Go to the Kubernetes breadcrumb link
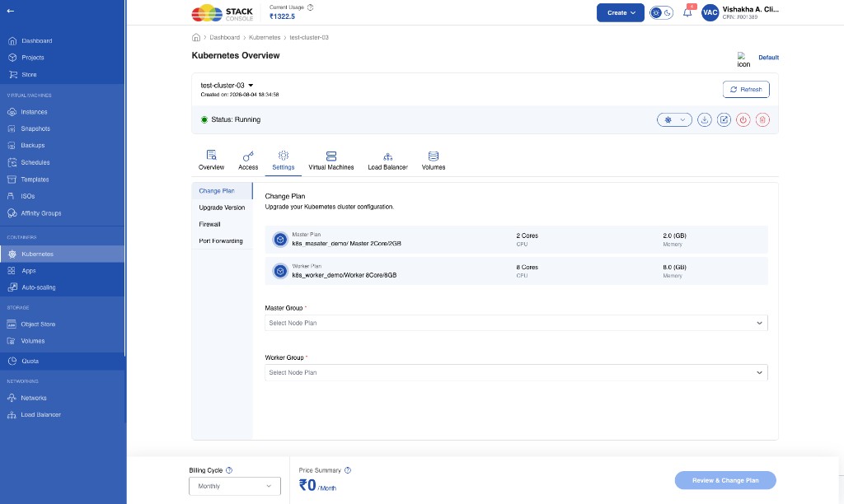The image size is (844, 504). coord(265,38)
